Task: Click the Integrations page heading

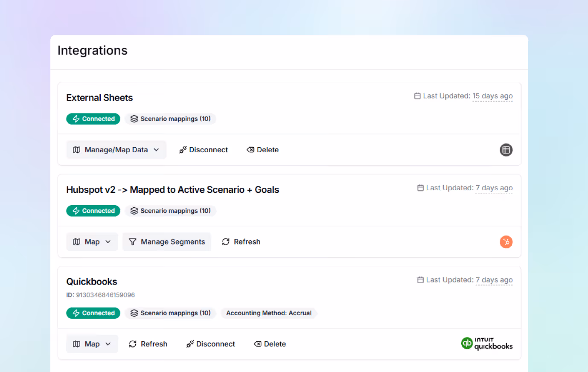Action: tap(93, 50)
